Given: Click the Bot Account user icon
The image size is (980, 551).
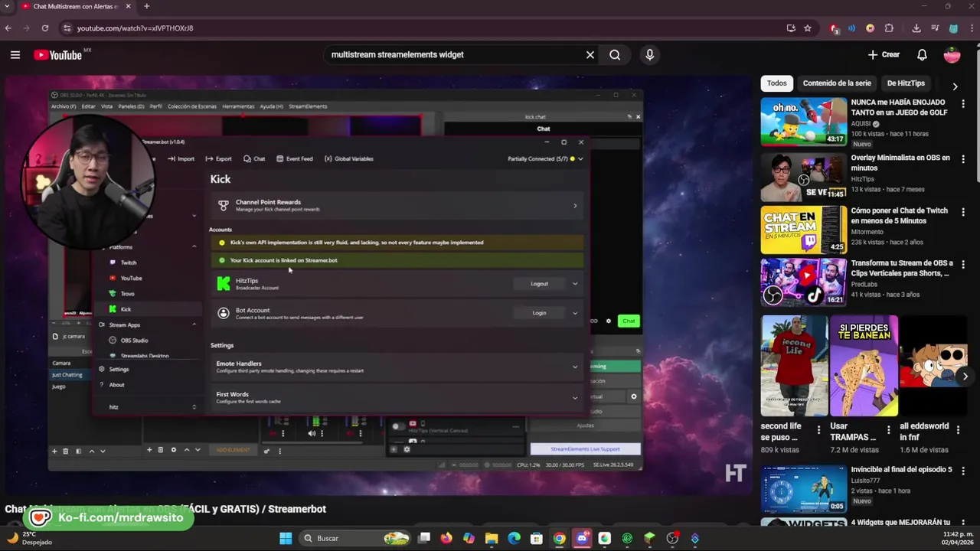Looking at the screenshot, I should [224, 313].
